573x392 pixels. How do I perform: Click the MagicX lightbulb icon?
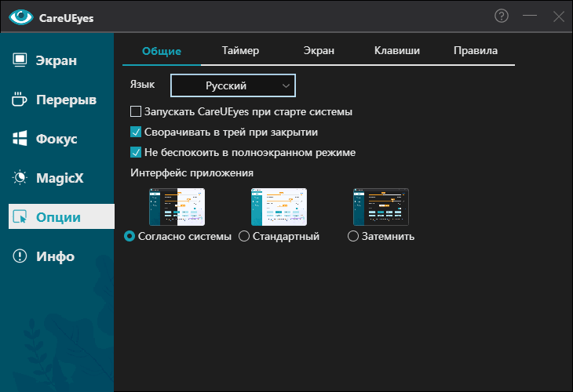point(20,178)
